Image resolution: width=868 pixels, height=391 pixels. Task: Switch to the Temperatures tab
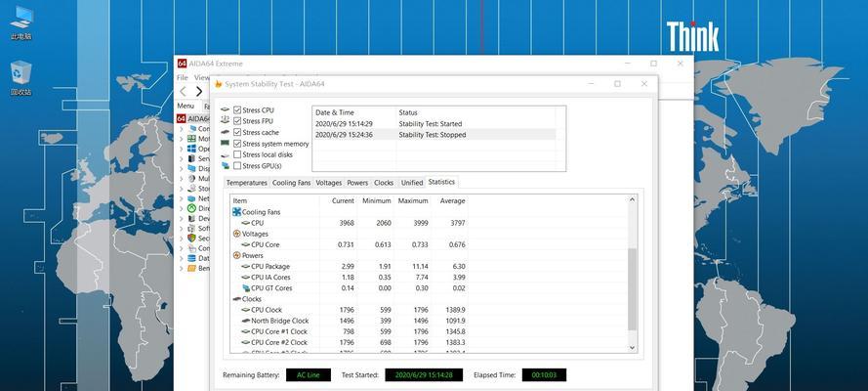tap(246, 183)
